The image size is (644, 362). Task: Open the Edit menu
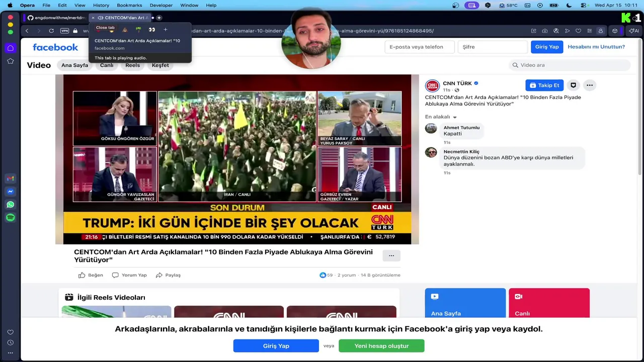pyautogui.click(x=62, y=5)
